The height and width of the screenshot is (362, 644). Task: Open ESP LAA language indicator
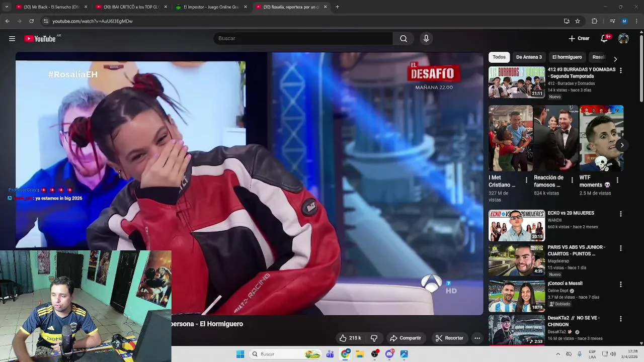592,354
